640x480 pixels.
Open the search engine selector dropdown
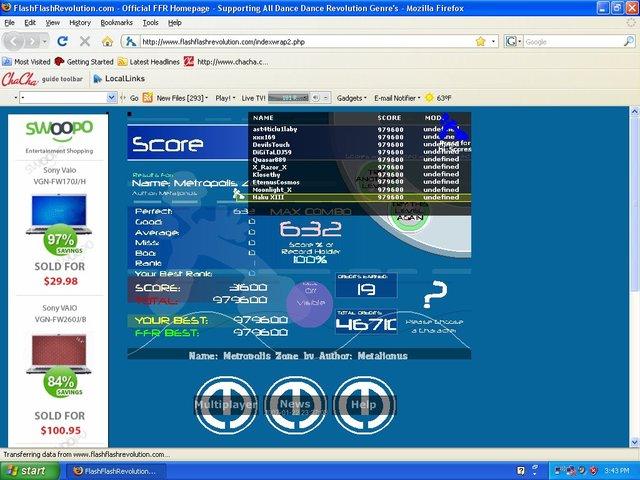pyautogui.click(x=513, y=41)
